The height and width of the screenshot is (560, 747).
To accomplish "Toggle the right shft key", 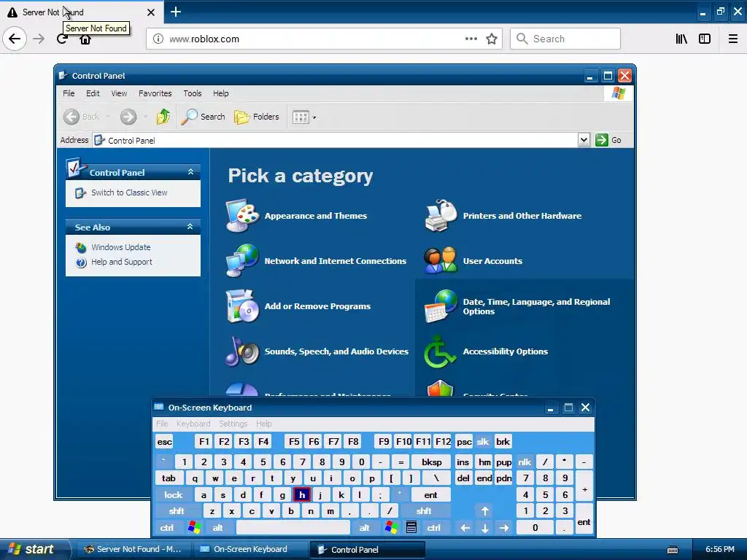I will [424, 511].
